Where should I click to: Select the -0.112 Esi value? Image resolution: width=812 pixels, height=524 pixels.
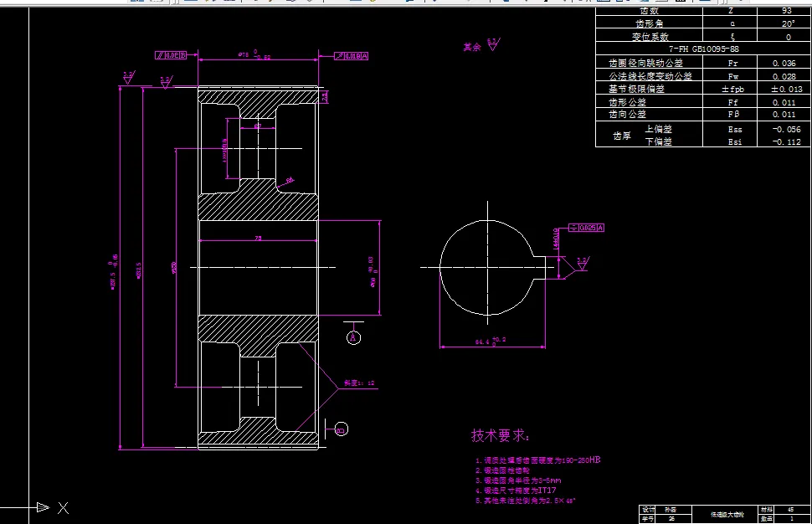click(x=786, y=141)
